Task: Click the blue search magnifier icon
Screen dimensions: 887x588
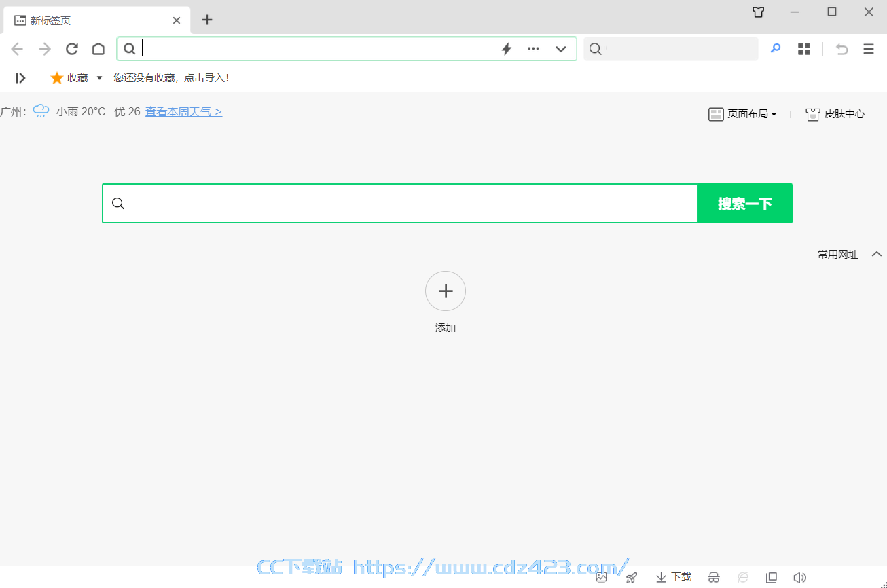Action: coord(776,49)
